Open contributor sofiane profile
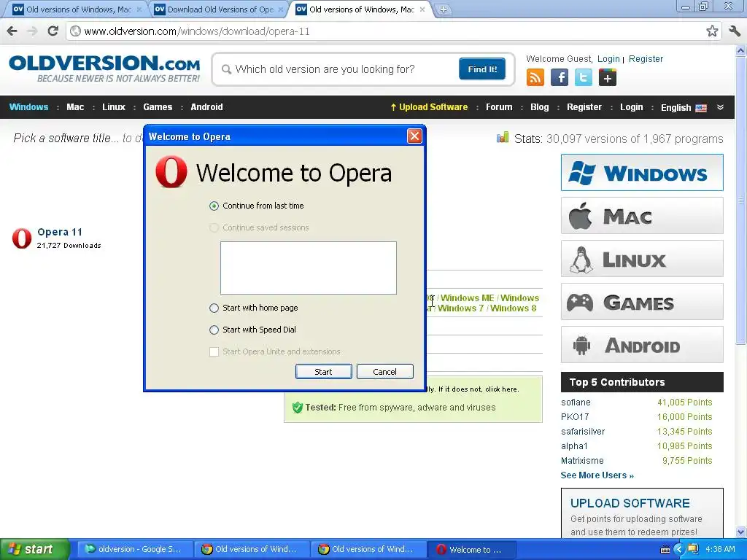The height and width of the screenshot is (560, 747). [x=576, y=402]
